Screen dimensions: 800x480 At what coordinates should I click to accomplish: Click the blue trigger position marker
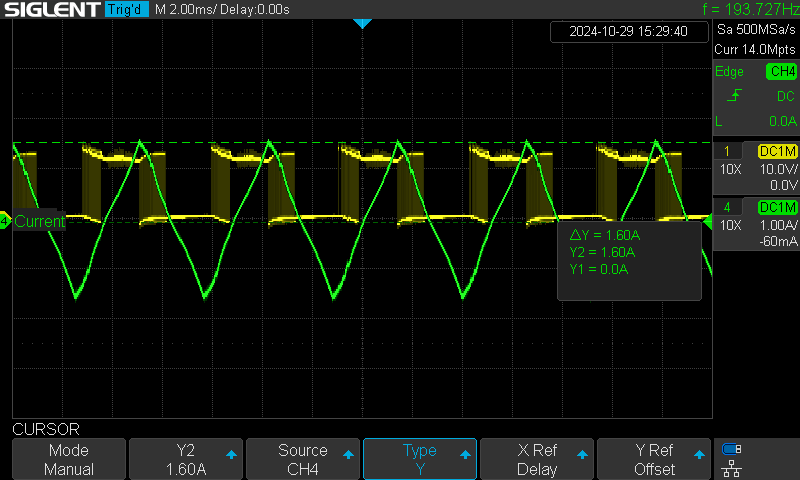(362, 23)
